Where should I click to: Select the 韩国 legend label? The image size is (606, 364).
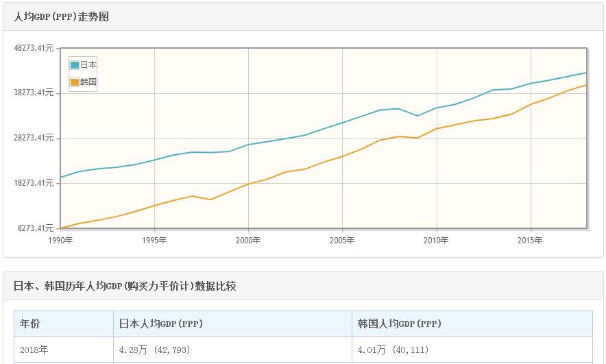click(88, 82)
